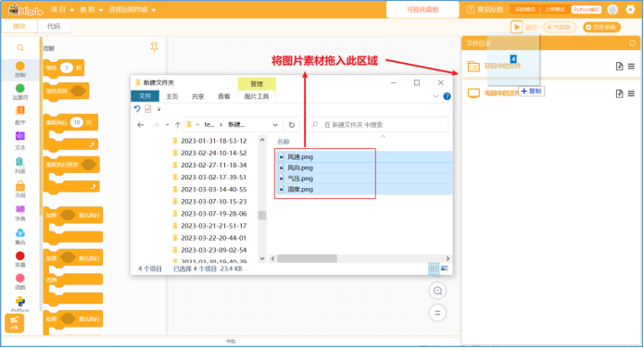Click add-file icon beside 项目中的文件
The image size is (644, 348).
[x=619, y=66]
